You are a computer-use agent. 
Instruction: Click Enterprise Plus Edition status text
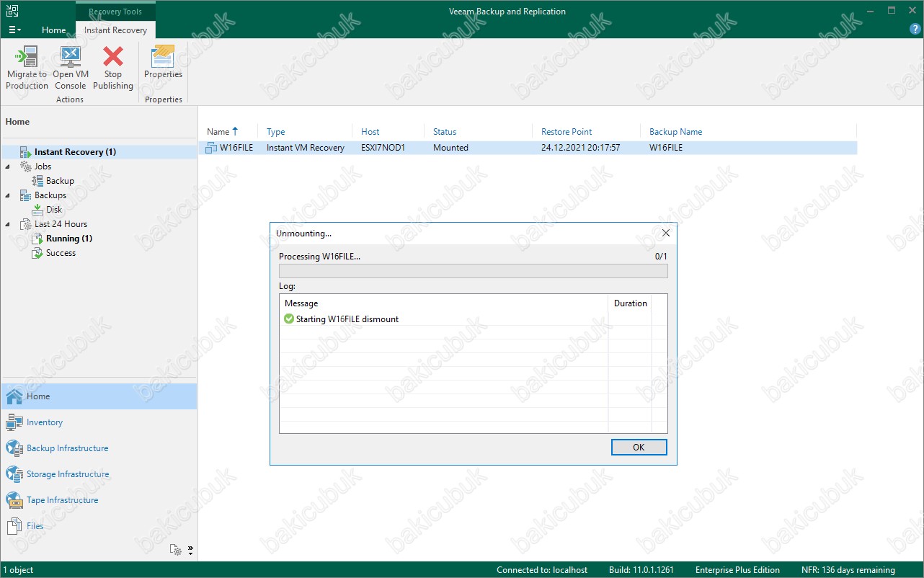tap(737, 570)
